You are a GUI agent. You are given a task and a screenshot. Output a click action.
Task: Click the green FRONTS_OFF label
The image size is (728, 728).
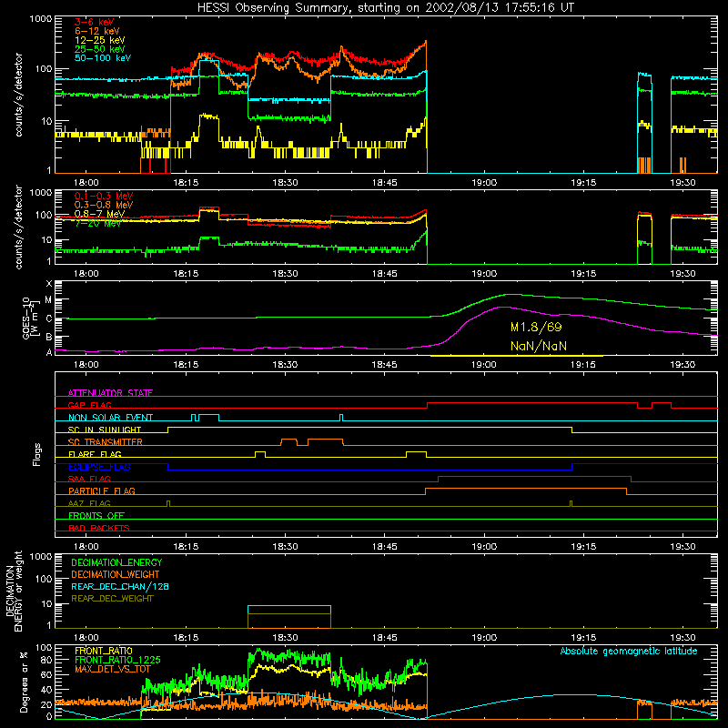96,516
